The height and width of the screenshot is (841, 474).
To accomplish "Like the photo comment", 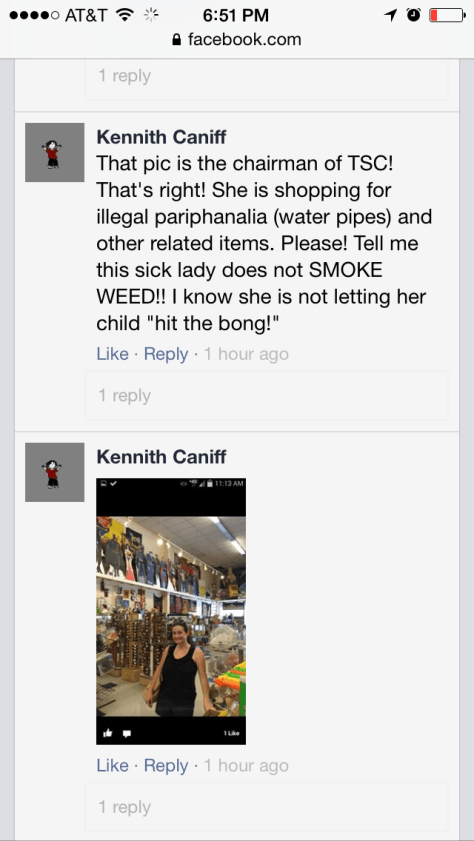I will coord(113,765).
